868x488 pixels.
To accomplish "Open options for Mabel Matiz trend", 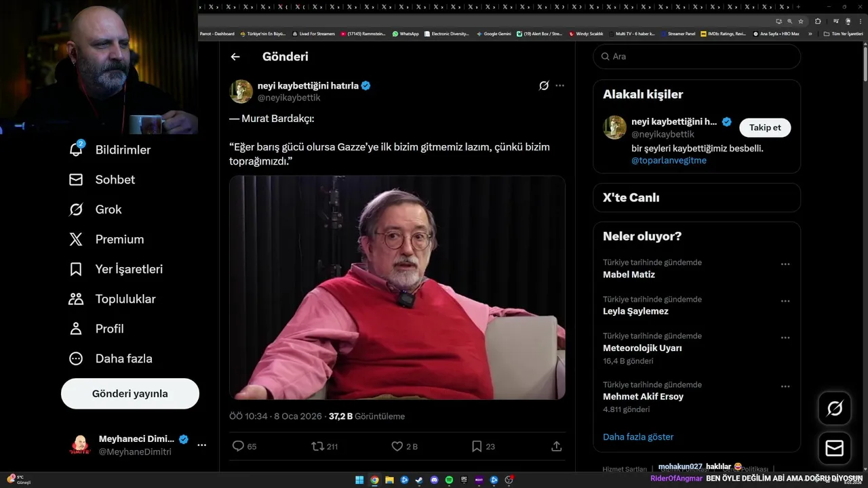I will pyautogui.click(x=785, y=264).
